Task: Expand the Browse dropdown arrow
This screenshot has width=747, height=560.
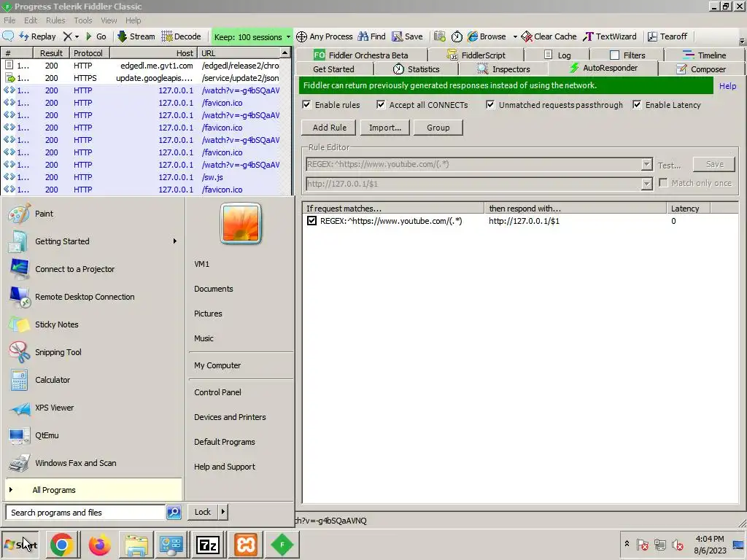Action: pos(515,36)
